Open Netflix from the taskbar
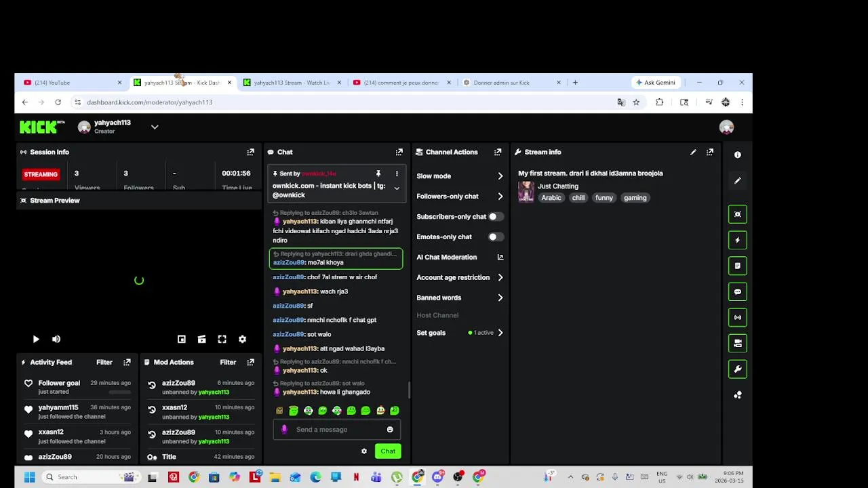This screenshot has width=868, height=488. pos(356,477)
